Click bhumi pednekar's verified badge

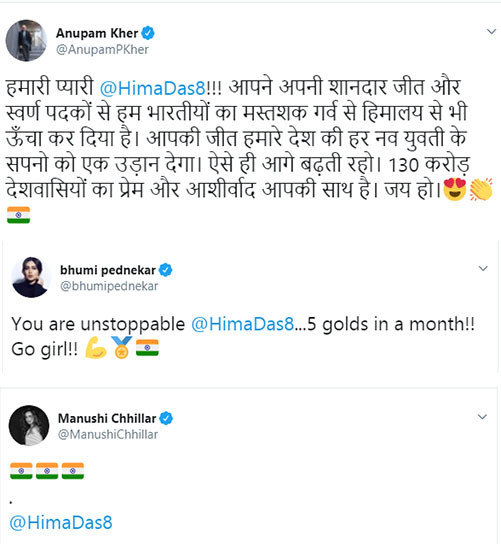[165, 270]
